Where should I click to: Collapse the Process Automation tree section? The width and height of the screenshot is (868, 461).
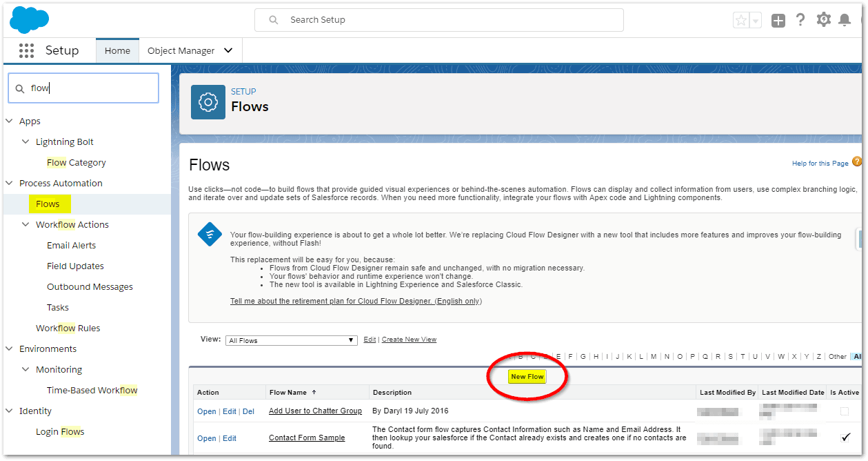(10, 183)
